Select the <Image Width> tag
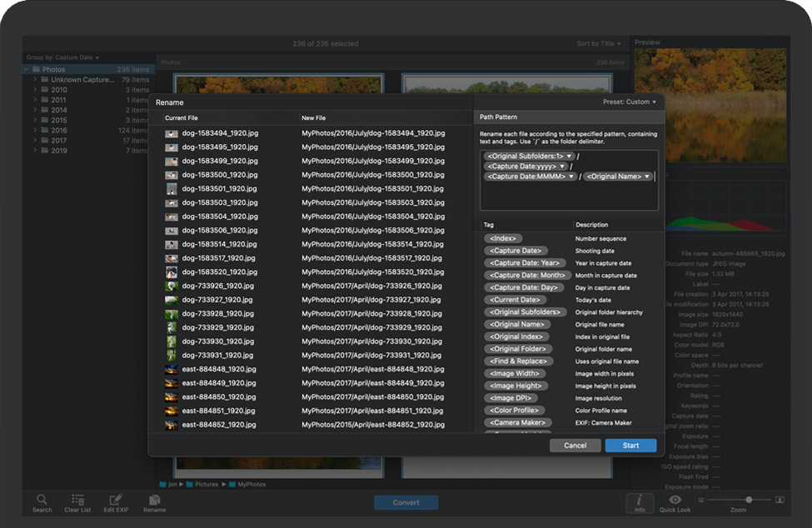812x528 pixels. (515, 373)
